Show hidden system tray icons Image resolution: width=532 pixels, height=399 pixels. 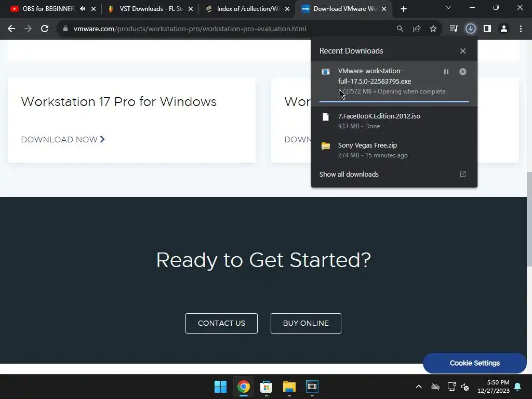click(x=419, y=387)
